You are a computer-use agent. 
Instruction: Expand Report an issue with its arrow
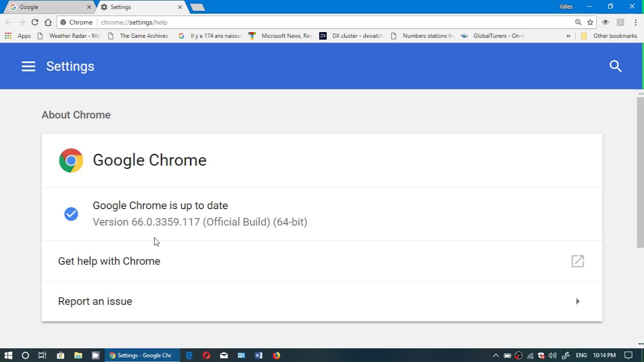578,301
